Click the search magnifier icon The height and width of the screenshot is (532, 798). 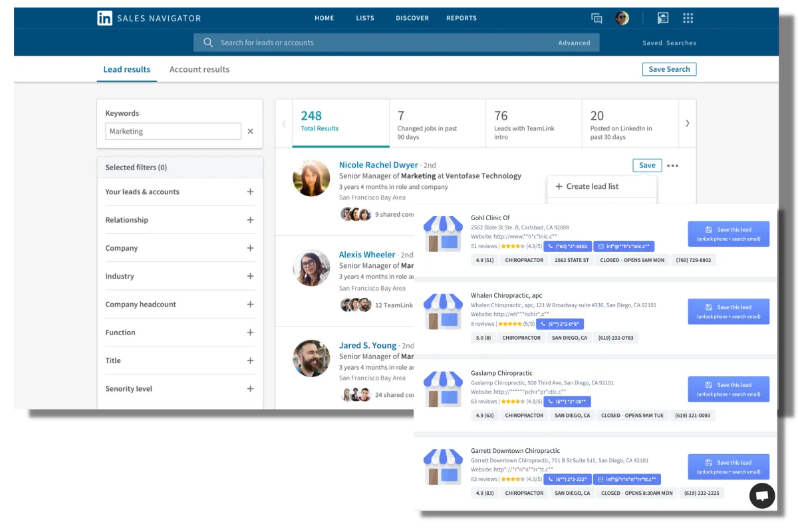point(208,43)
